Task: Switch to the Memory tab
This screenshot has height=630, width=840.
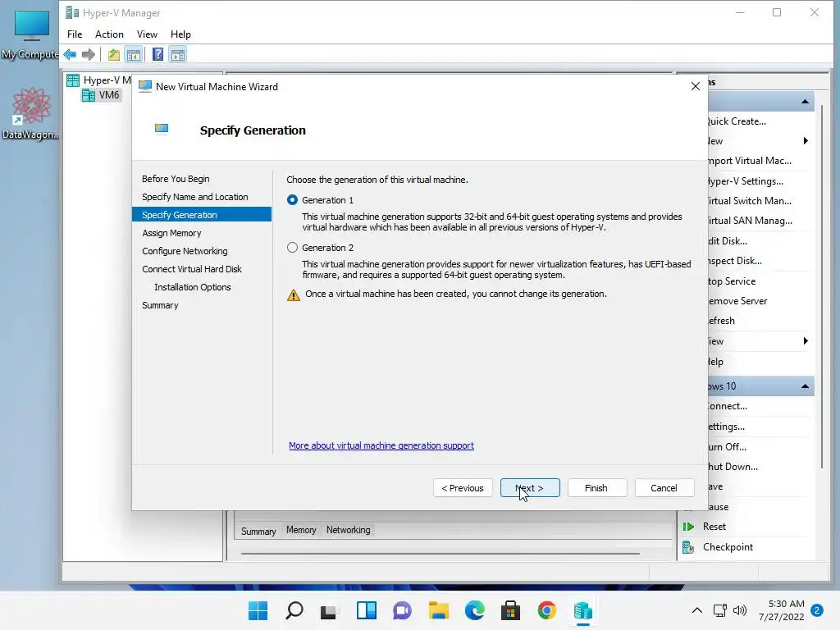Action: point(301,530)
